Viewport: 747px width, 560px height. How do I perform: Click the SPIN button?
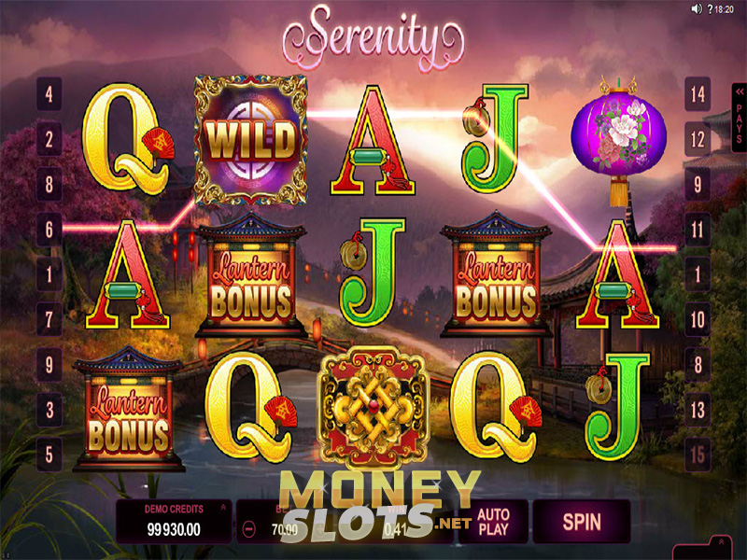pyautogui.click(x=581, y=522)
